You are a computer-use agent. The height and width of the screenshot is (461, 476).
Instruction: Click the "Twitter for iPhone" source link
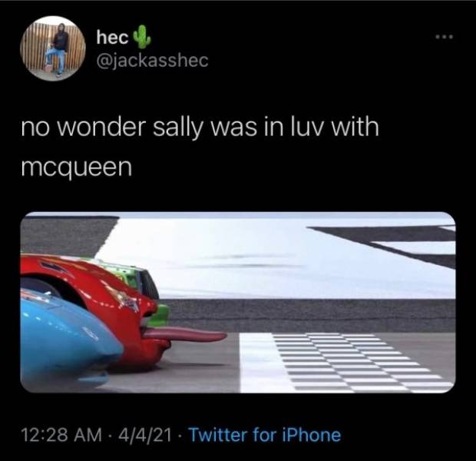coord(265,435)
